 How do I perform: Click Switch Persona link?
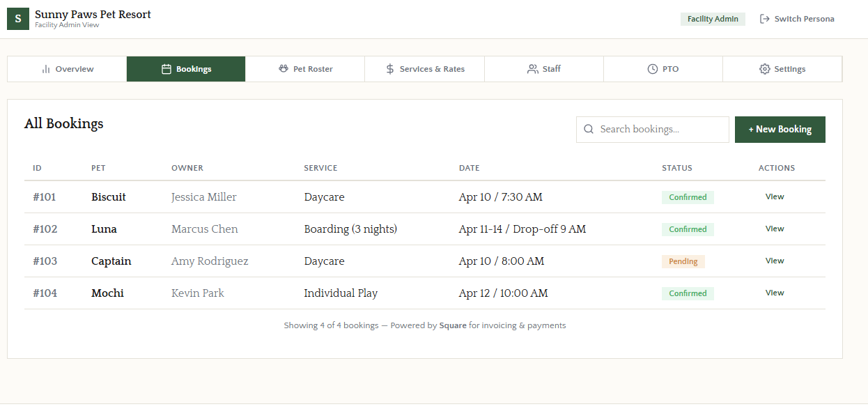tap(797, 19)
